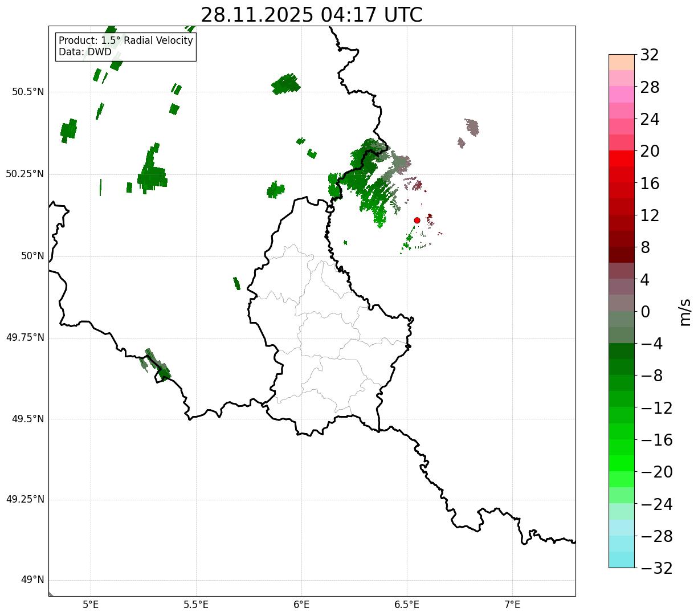
Task: Click the colorbar tick label 12
Action: (650, 215)
